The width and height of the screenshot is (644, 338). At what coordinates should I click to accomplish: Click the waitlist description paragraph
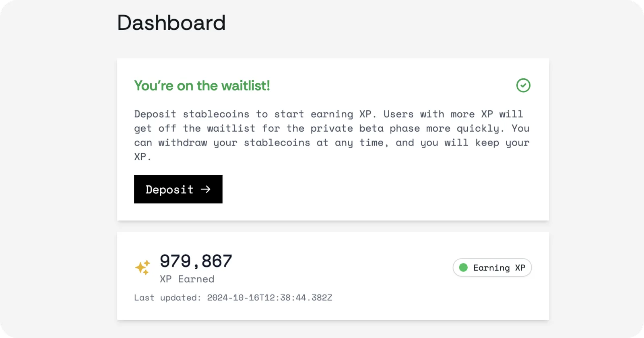332,135
